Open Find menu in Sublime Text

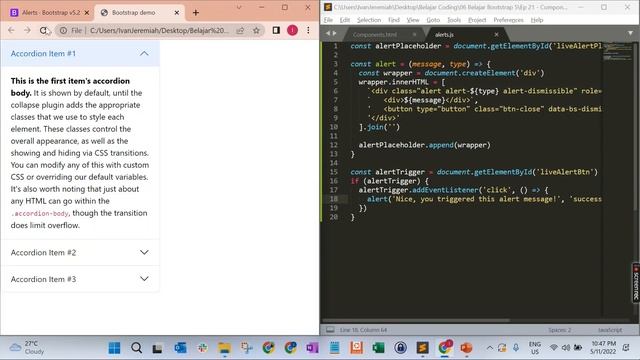(x=393, y=20)
